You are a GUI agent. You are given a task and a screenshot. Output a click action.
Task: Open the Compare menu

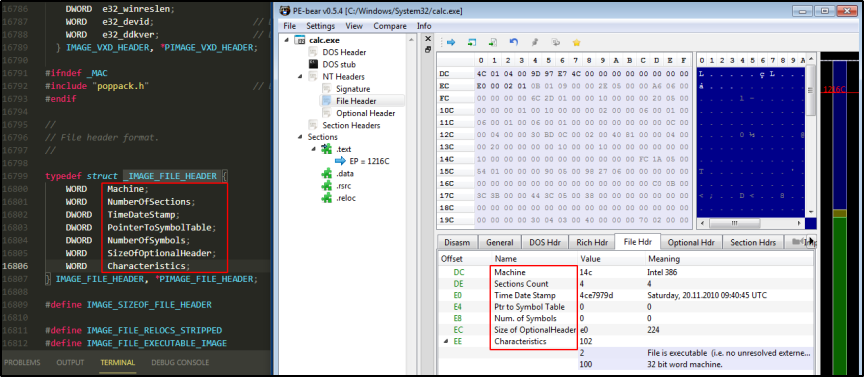(390, 26)
